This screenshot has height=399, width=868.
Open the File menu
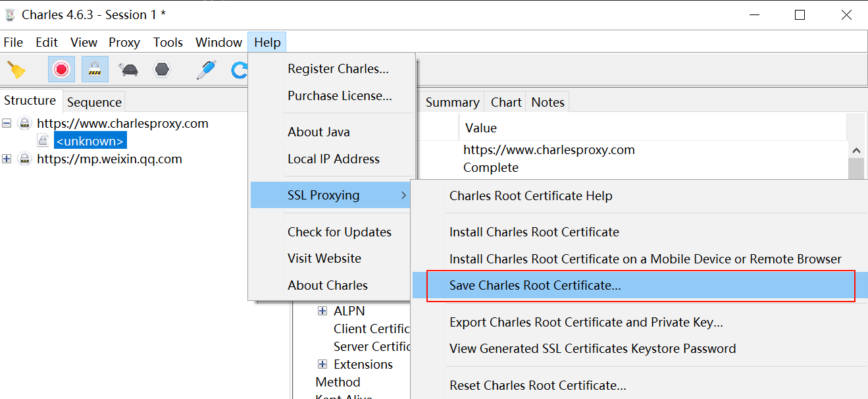tap(13, 42)
